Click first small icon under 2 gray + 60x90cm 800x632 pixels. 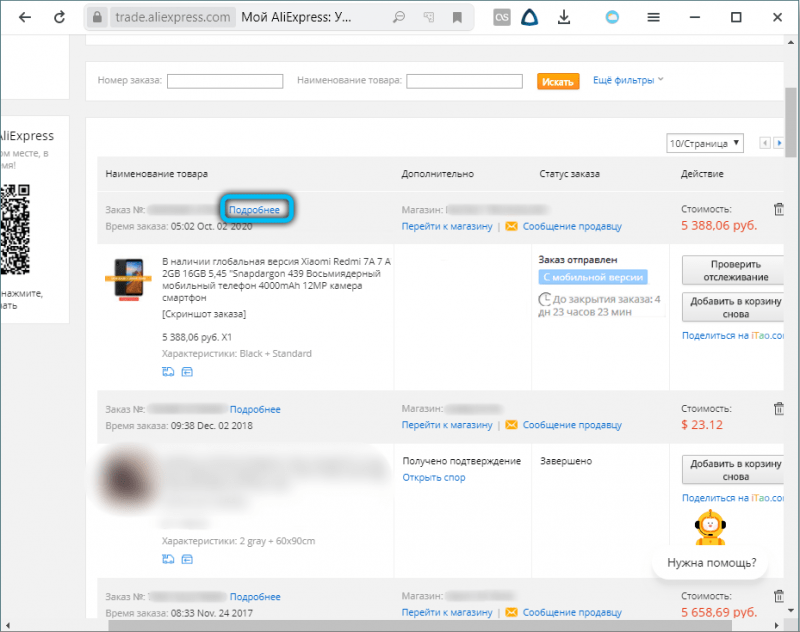pos(168,559)
